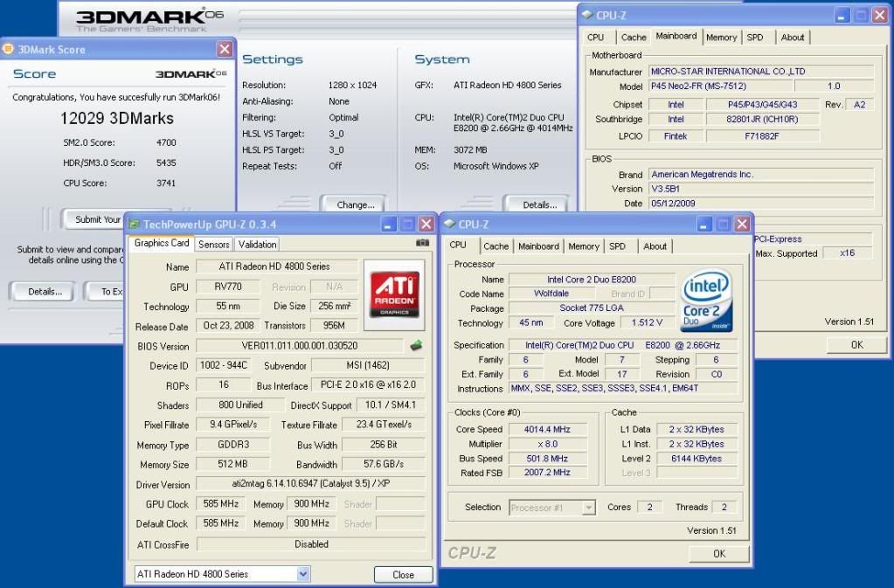Click the Driver Version field in GPU-Z

point(311,483)
